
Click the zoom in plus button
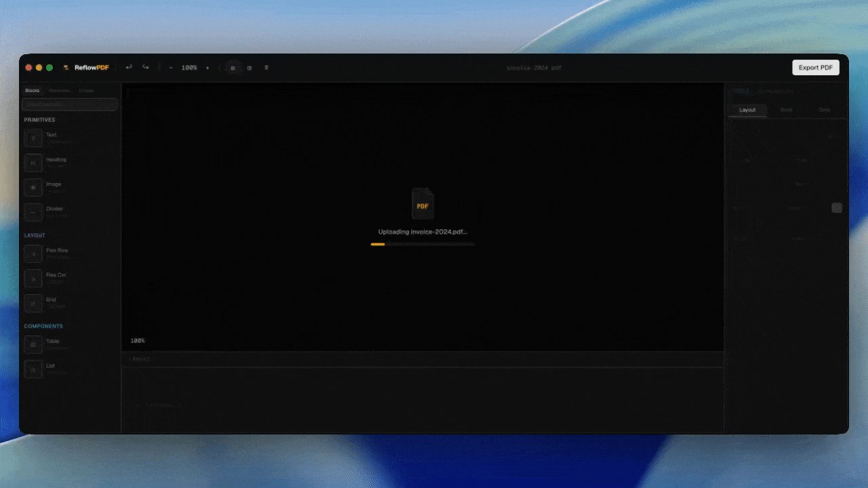pos(208,68)
